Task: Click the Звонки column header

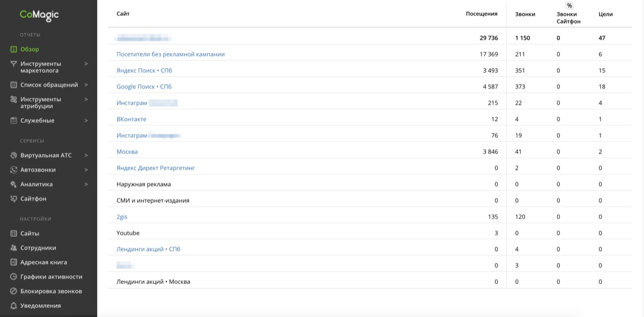Action: [x=525, y=15]
